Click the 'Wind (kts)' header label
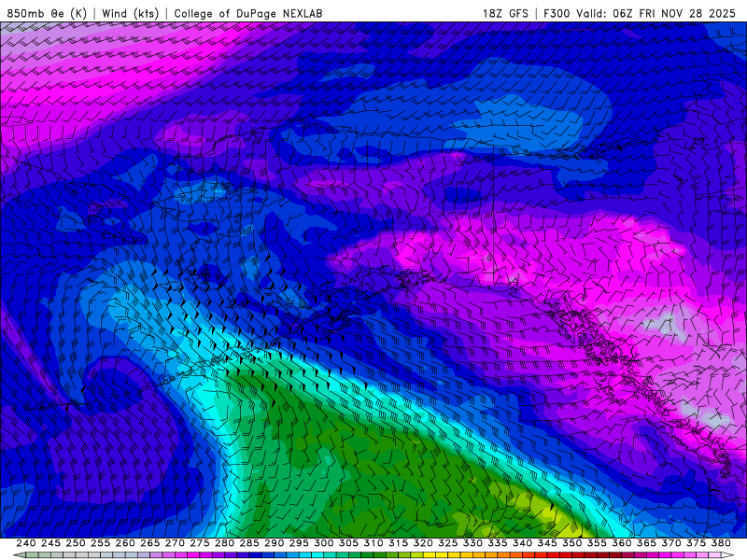Image resolution: width=747 pixels, height=560 pixels. (x=130, y=13)
